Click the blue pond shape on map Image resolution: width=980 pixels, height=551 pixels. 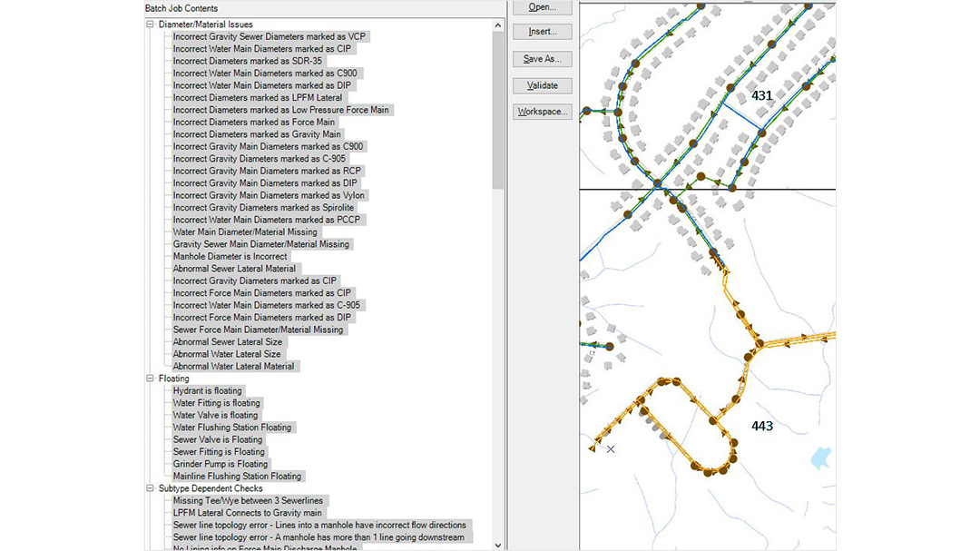click(820, 458)
